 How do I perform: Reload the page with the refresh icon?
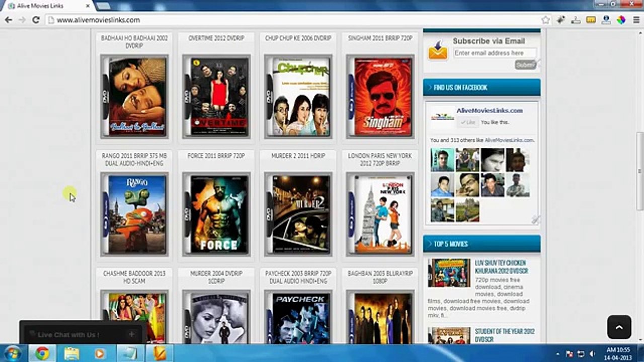click(x=36, y=20)
